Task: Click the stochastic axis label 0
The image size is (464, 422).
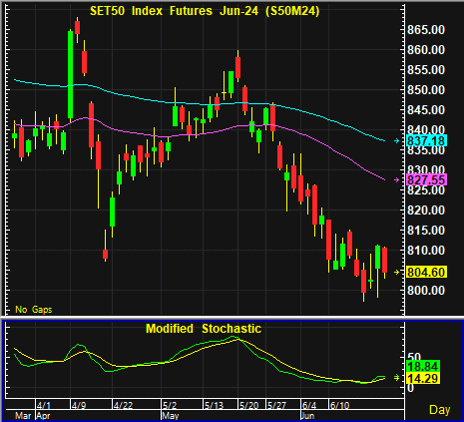Action: click(411, 388)
